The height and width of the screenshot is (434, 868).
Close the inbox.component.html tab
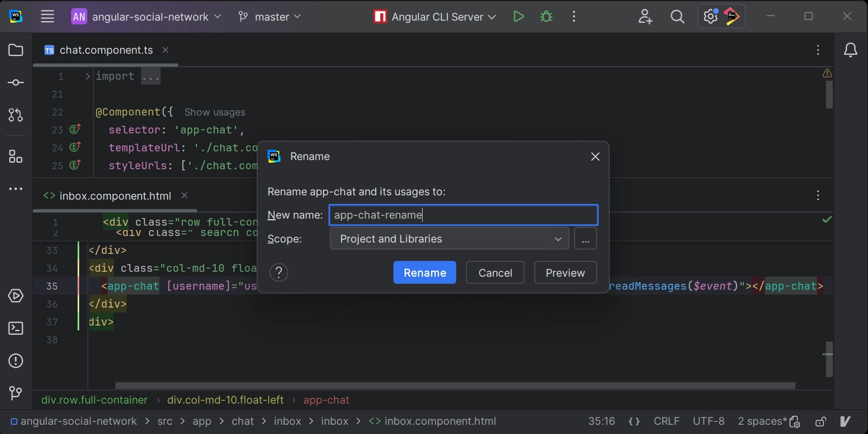(x=184, y=195)
